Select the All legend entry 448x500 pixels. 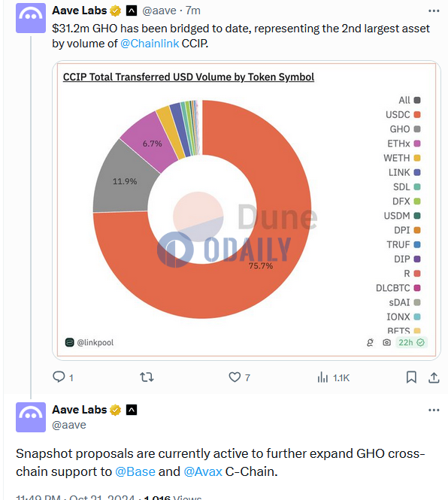click(410, 100)
